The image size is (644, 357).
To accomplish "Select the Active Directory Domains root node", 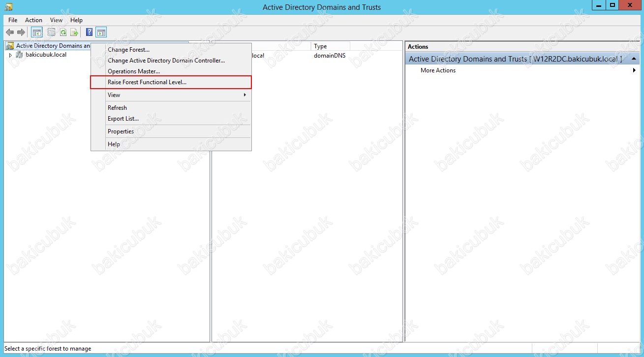I will click(53, 46).
